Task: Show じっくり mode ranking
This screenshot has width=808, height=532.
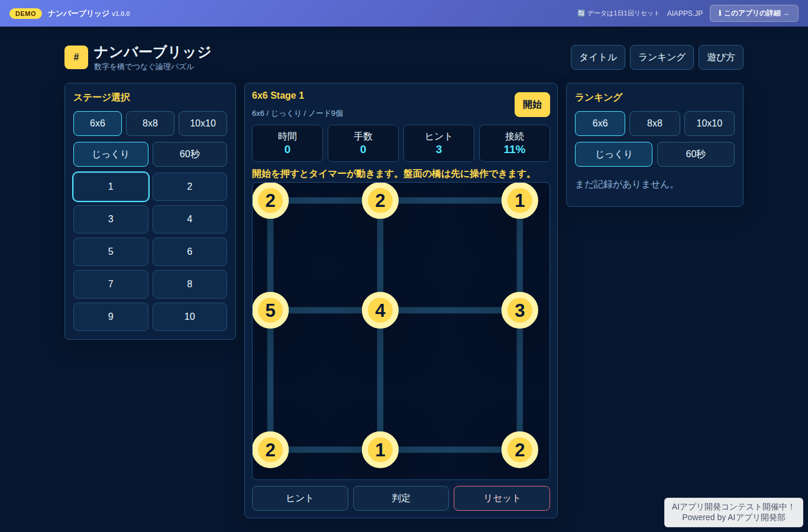Action: (613, 154)
